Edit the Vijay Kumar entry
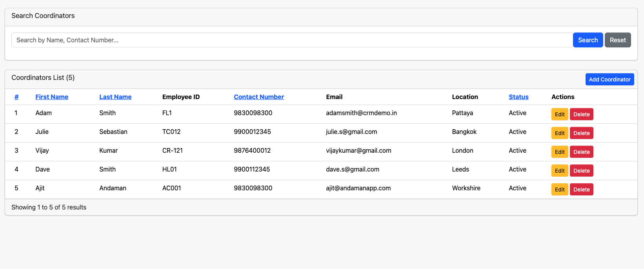 tap(560, 152)
